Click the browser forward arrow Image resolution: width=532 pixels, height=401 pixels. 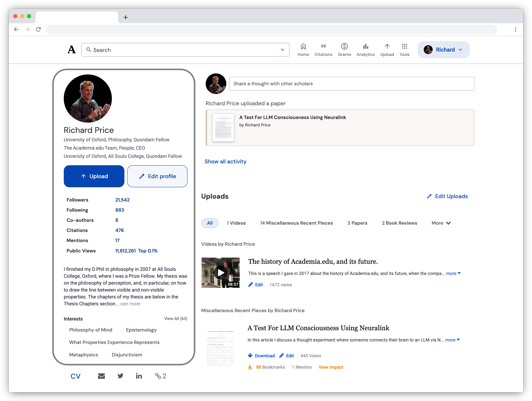point(27,29)
